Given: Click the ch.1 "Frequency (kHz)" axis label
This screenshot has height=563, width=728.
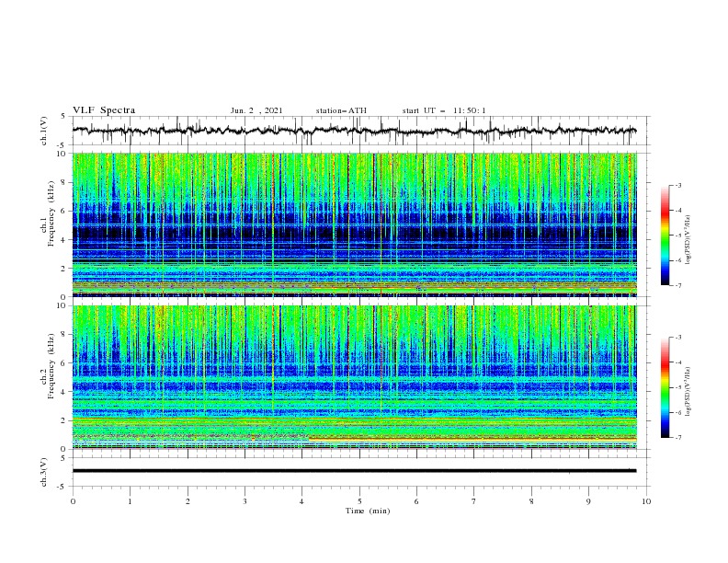Looking at the screenshot, I should coord(51,212).
